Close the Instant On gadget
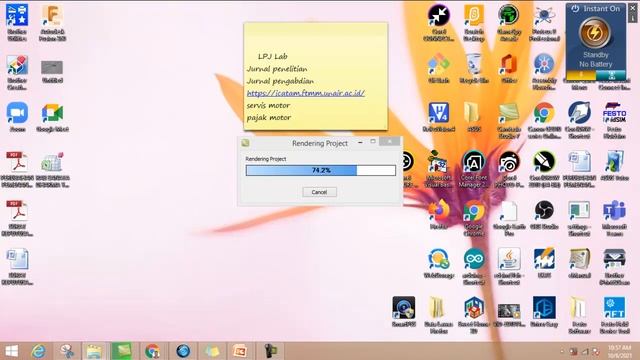 point(633,8)
